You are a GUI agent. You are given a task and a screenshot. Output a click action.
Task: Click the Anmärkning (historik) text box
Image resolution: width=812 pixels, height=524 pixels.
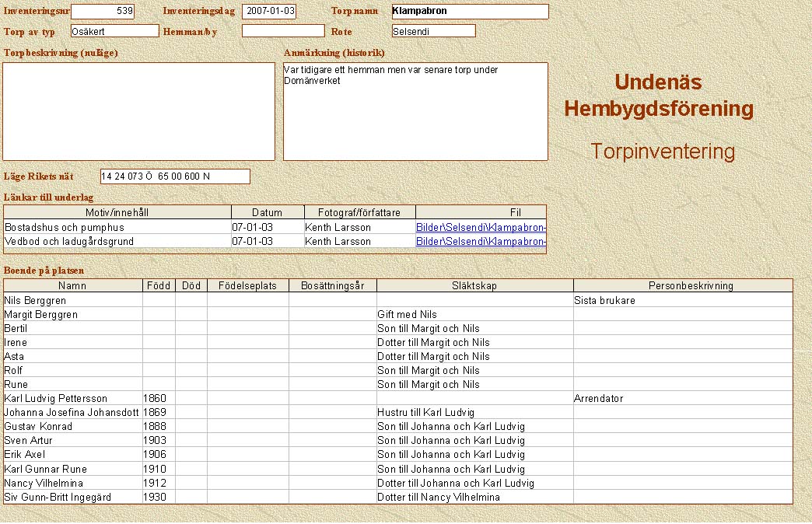tap(415, 111)
